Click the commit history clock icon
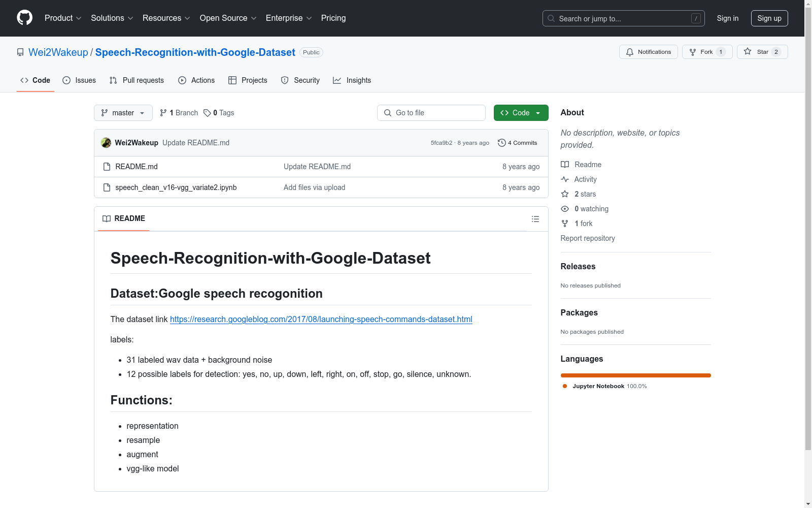 (501, 143)
